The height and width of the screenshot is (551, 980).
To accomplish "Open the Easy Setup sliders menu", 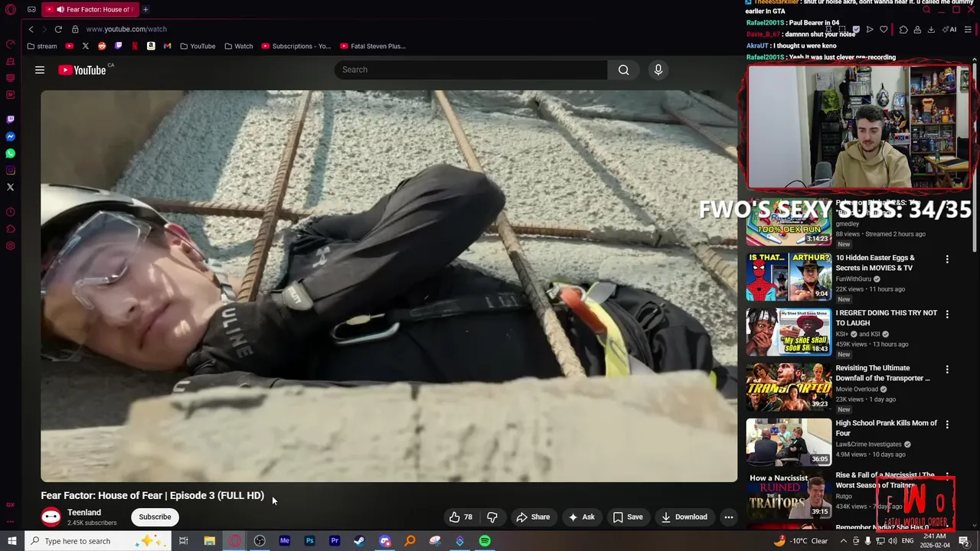I will [x=968, y=29].
